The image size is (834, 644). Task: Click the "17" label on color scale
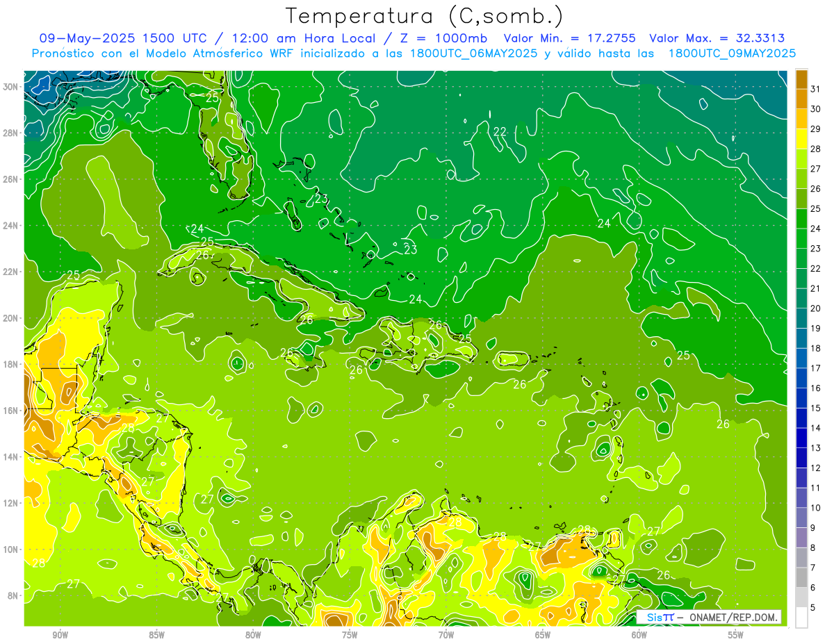coord(815,368)
